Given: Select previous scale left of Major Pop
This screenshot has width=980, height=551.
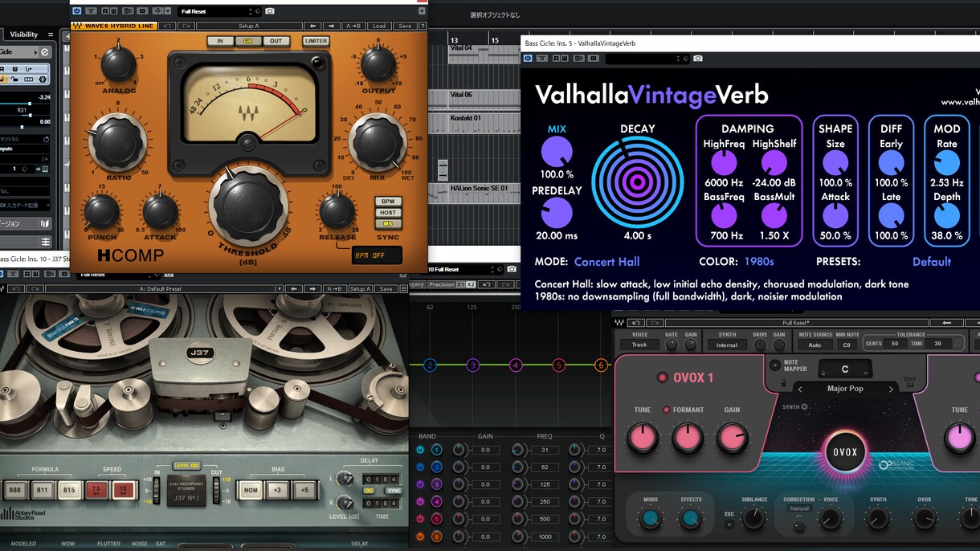Looking at the screenshot, I should [x=799, y=389].
